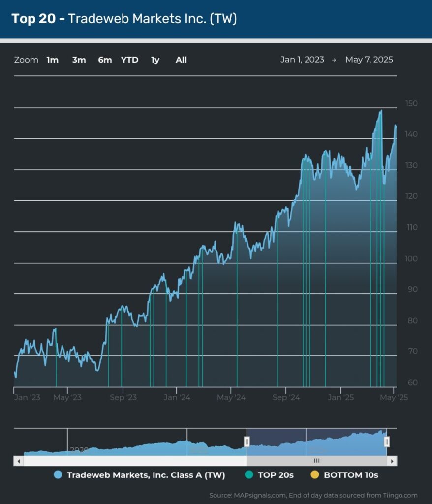Select the All zoom range
432x504 pixels.
pos(181,60)
